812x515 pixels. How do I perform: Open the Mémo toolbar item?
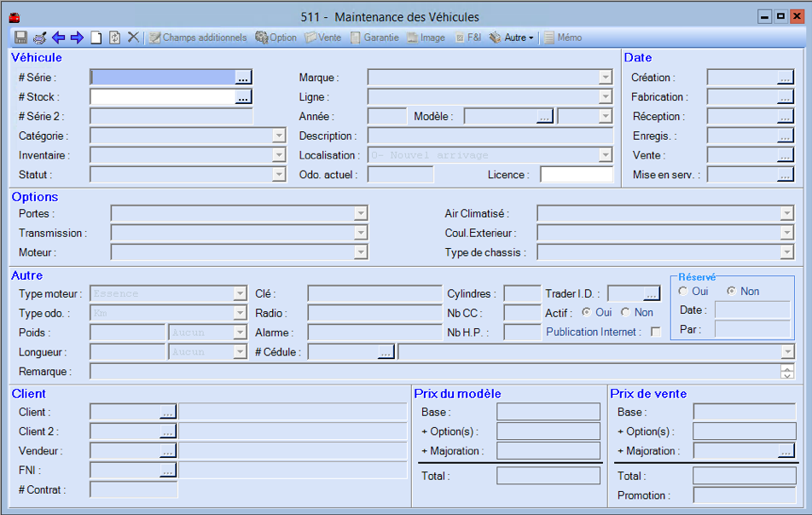(x=563, y=38)
